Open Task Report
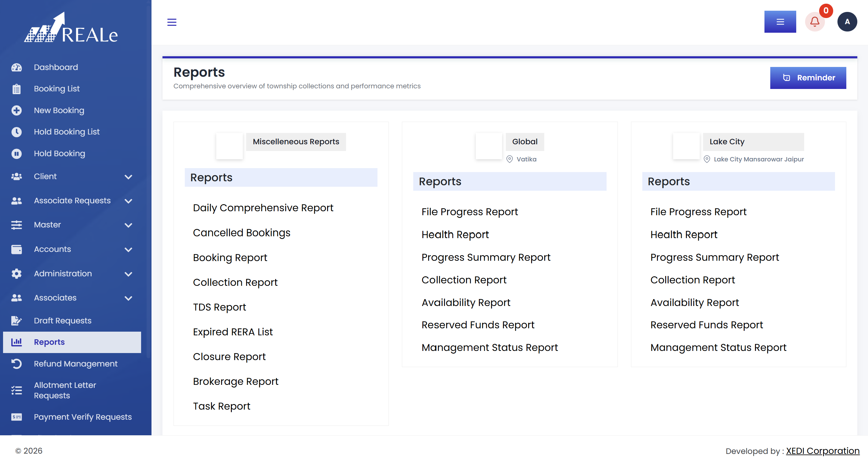Screen dimensions: 868x464 point(221,406)
